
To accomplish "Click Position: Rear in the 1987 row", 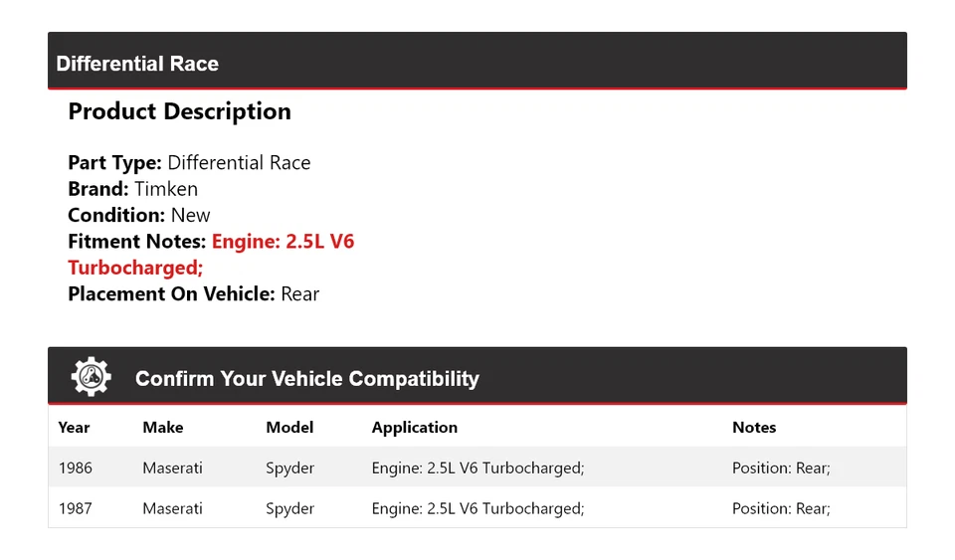I will click(x=780, y=508).
